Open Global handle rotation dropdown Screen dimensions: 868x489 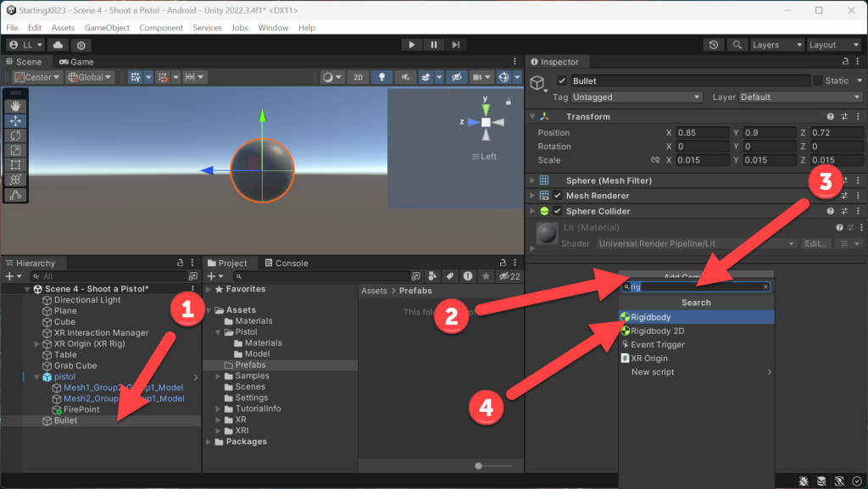[x=90, y=77]
